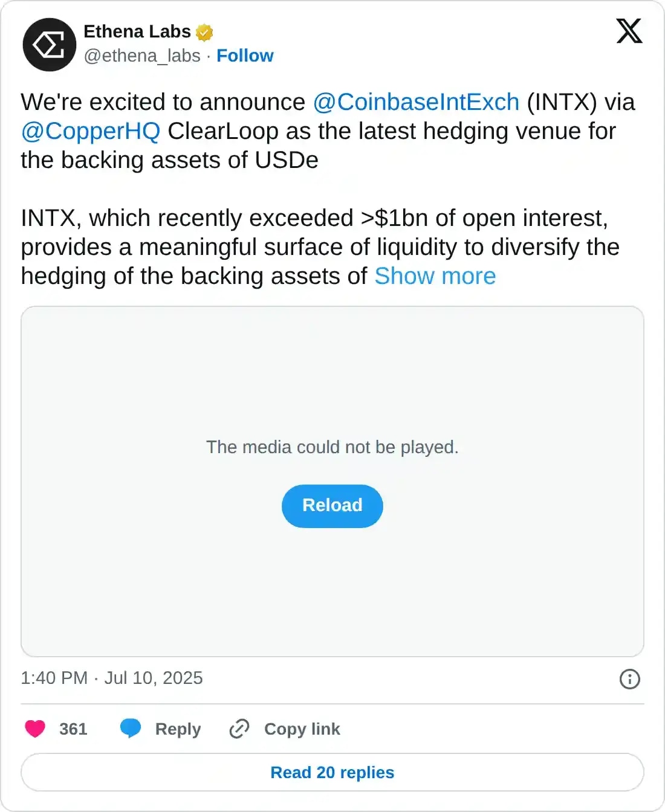Click the Copy link chain icon

[x=239, y=729]
